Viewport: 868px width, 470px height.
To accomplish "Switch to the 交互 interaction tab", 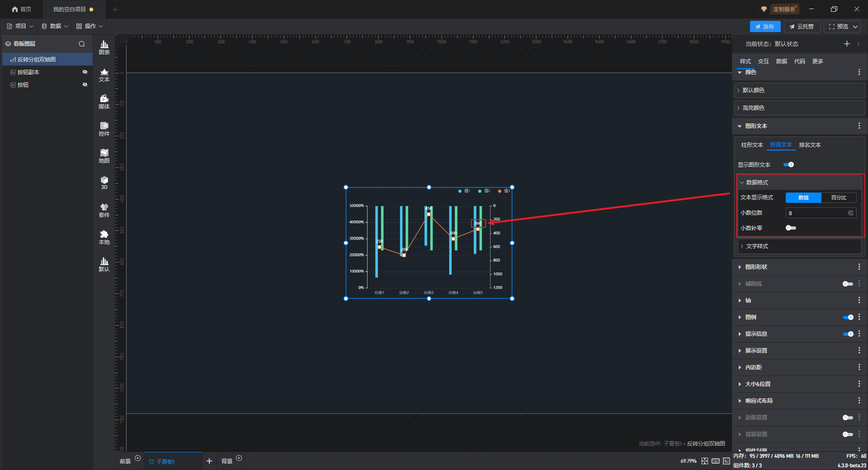I will [x=763, y=61].
